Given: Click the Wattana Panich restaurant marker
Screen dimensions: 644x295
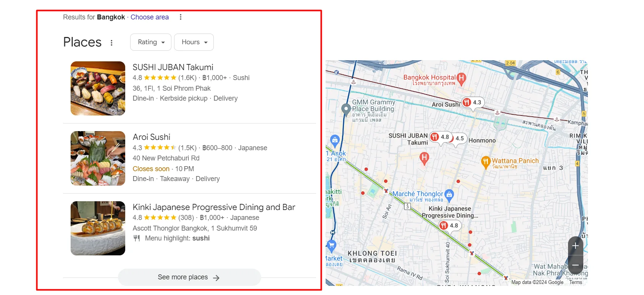Looking at the screenshot, I should [485, 162].
